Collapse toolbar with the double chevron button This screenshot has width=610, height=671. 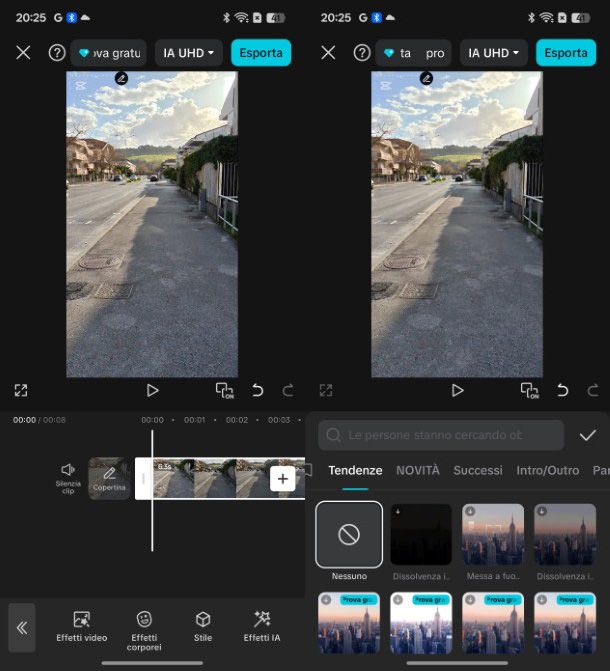click(22, 627)
